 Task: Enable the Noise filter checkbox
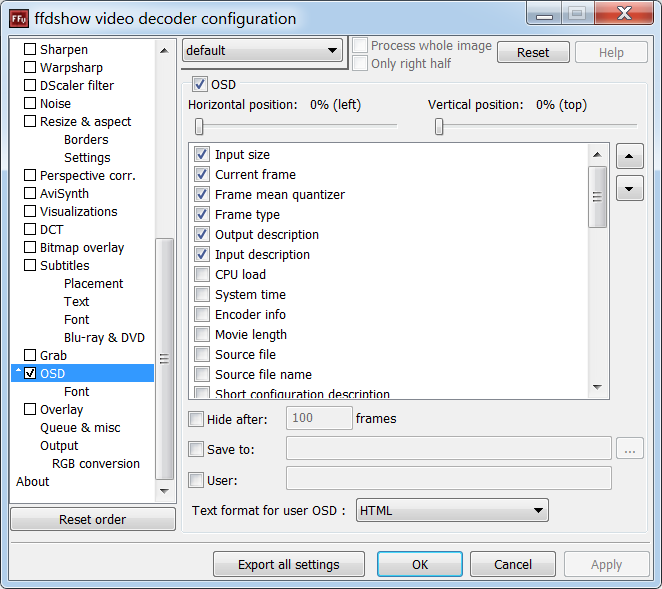click(30, 103)
